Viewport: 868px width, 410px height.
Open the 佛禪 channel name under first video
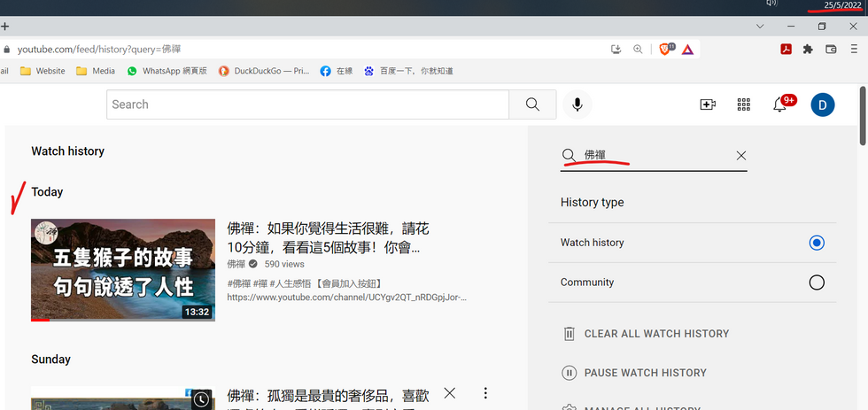coord(236,264)
